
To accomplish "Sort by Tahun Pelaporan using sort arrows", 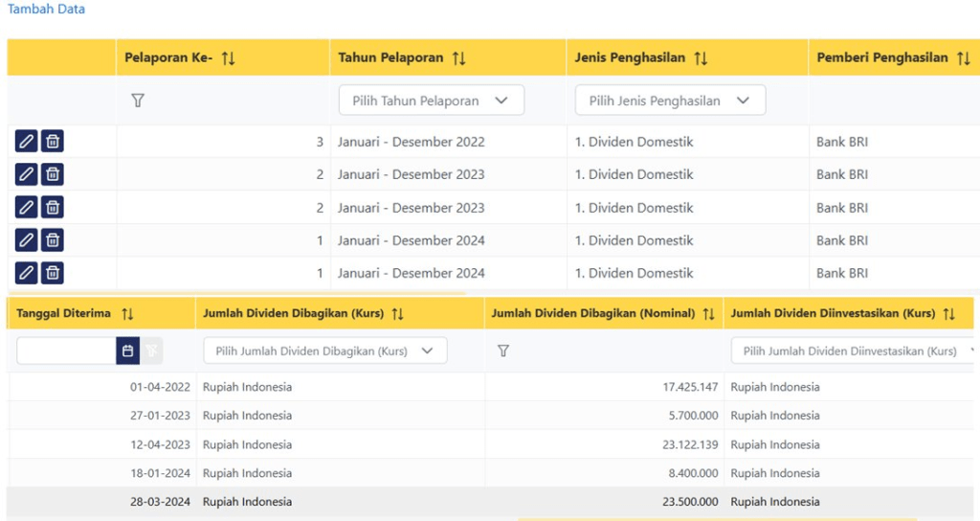I will (x=459, y=58).
